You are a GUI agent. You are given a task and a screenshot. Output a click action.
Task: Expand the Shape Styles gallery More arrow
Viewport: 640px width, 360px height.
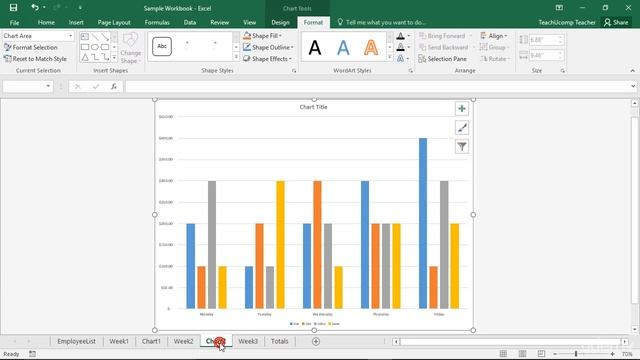236,58
